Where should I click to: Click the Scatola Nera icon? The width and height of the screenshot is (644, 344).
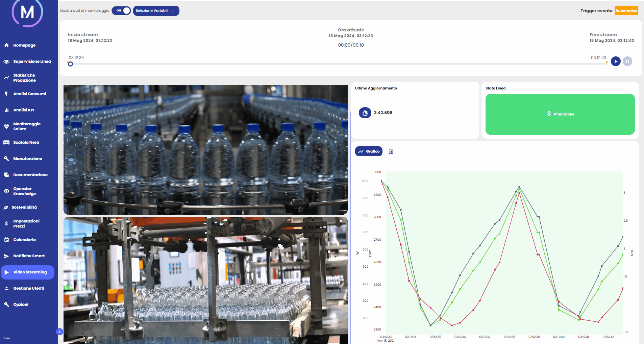pos(6,142)
